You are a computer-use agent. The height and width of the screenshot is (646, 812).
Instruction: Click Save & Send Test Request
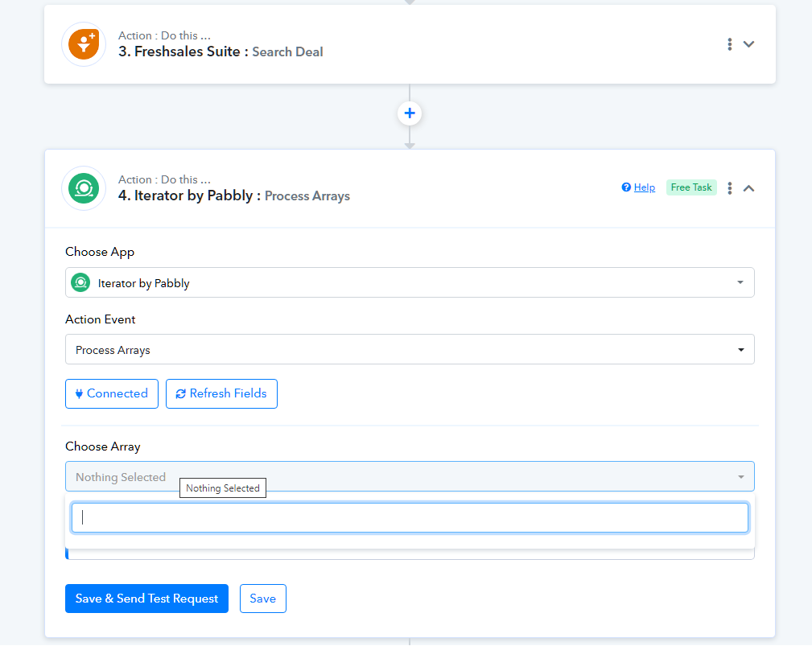click(x=146, y=599)
